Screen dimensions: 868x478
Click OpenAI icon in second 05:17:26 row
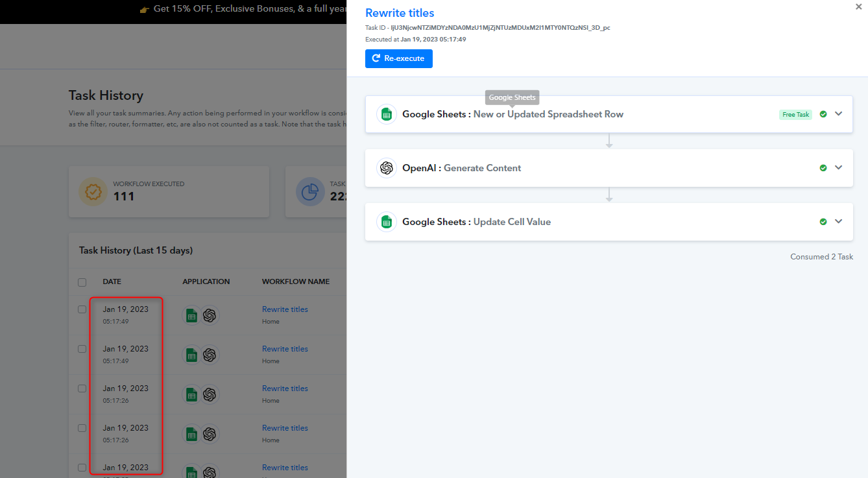coord(209,435)
